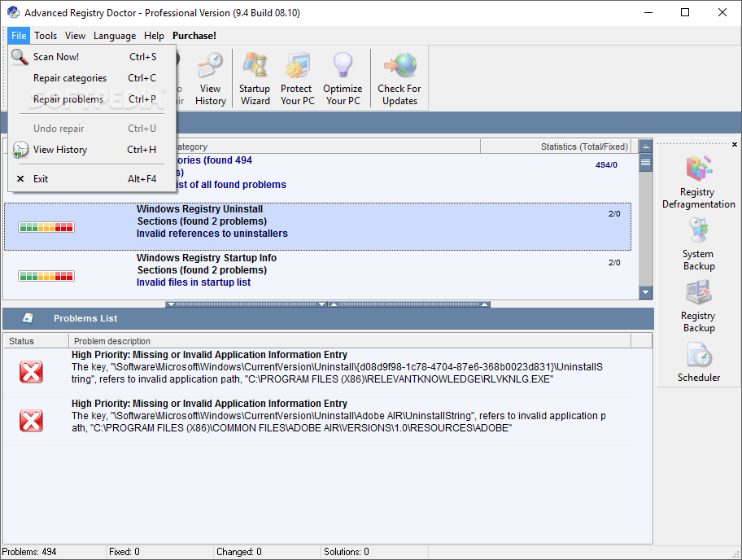Click 'Invalid files in startup list' link

[x=194, y=282]
